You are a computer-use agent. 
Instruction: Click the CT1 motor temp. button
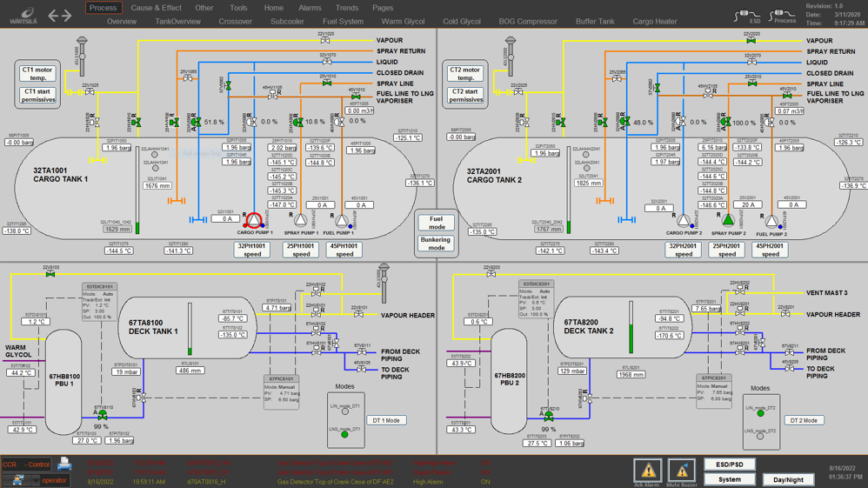click(x=37, y=74)
